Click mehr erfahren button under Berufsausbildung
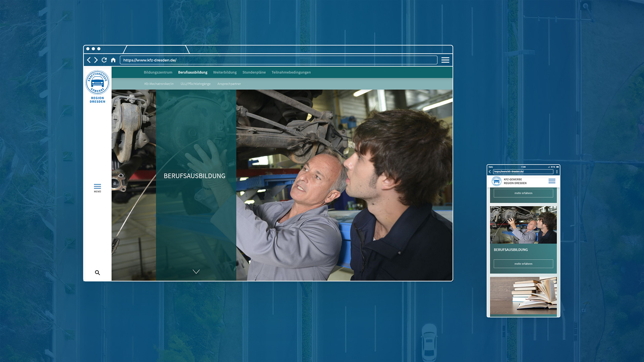Viewport: 644px width, 362px height. click(x=523, y=264)
